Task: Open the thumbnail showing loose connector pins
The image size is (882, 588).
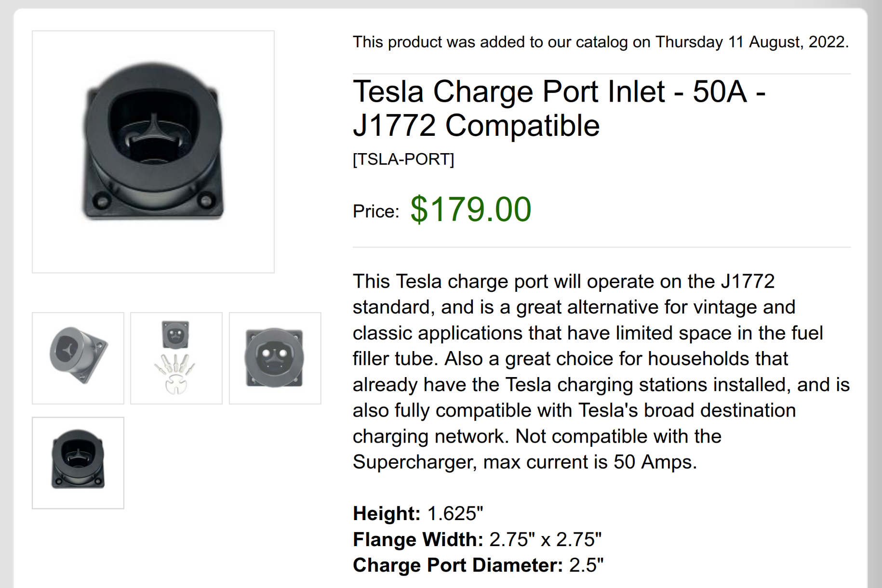Action: [176, 358]
